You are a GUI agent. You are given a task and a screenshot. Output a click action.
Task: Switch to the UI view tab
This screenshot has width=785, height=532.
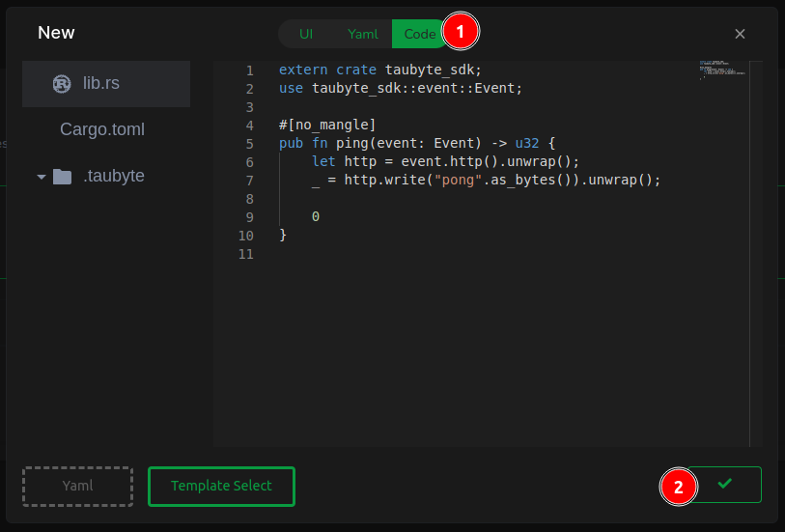point(306,34)
